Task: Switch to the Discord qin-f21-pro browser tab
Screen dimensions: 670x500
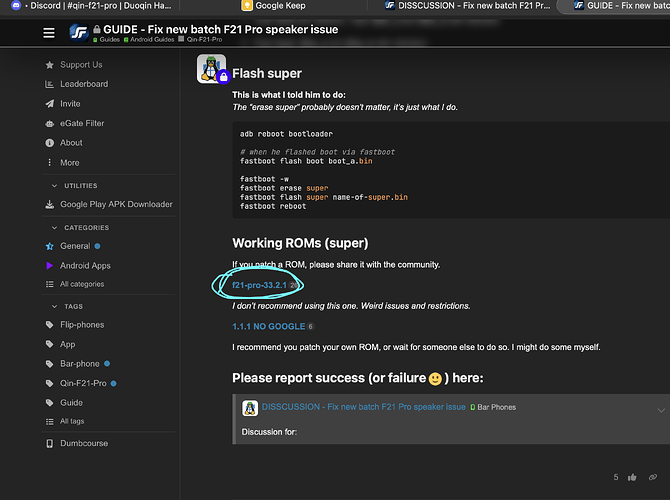Action: pyautogui.click(x=91, y=6)
